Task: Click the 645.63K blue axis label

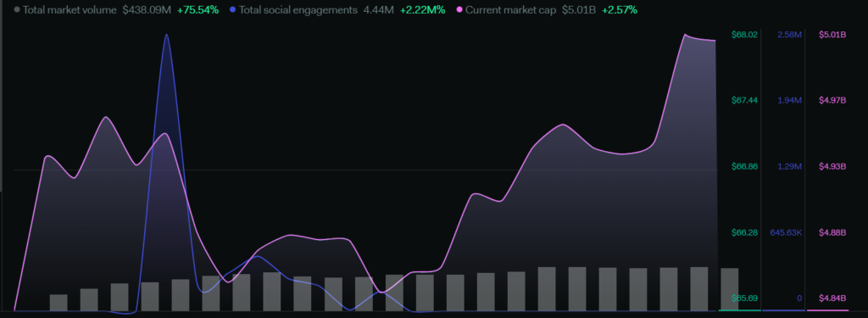Action: 786,232
